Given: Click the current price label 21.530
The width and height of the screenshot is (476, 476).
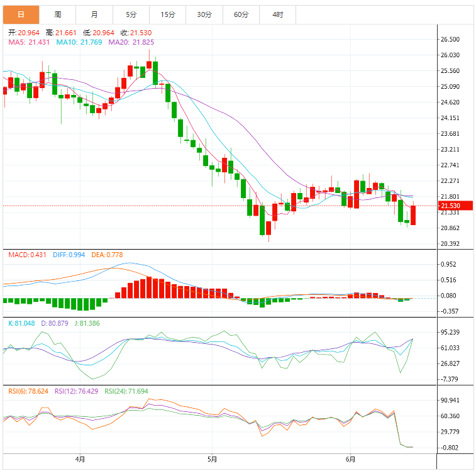Looking at the screenshot, I should pyautogui.click(x=455, y=206).
